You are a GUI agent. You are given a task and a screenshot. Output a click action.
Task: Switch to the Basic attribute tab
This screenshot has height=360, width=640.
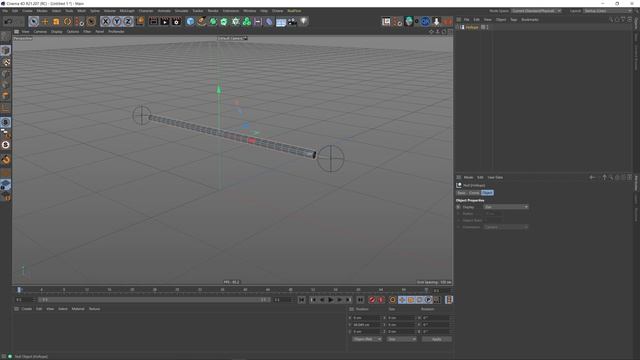[461, 193]
